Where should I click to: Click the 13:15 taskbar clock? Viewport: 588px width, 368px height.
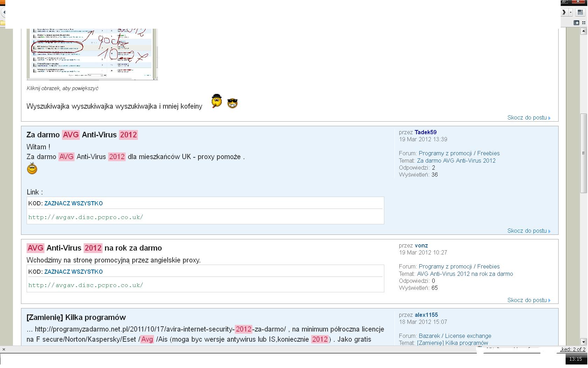[576, 359]
